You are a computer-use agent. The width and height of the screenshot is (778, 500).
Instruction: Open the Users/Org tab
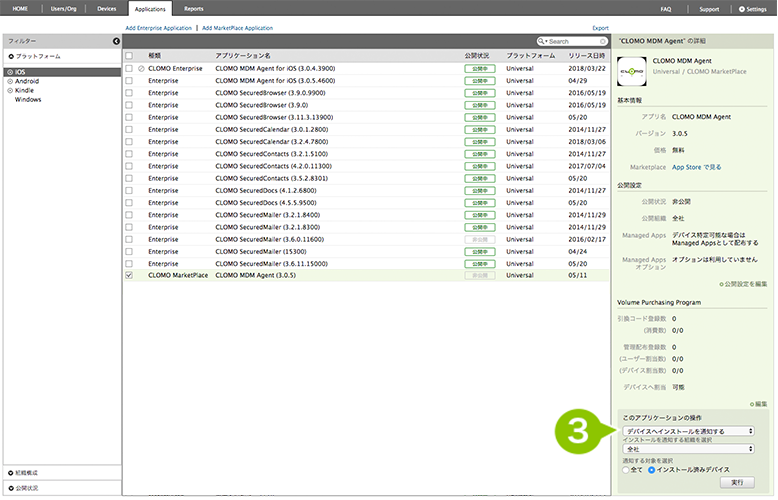64,8
